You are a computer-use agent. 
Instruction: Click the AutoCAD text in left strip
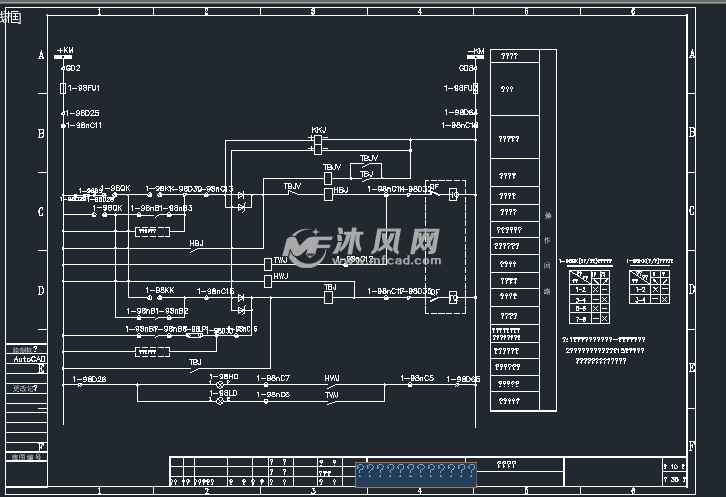coord(29,359)
